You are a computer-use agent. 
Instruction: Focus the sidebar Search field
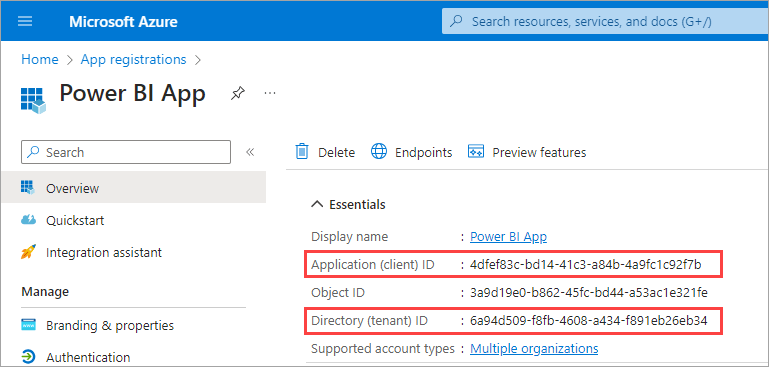pyautogui.click(x=126, y=152)
